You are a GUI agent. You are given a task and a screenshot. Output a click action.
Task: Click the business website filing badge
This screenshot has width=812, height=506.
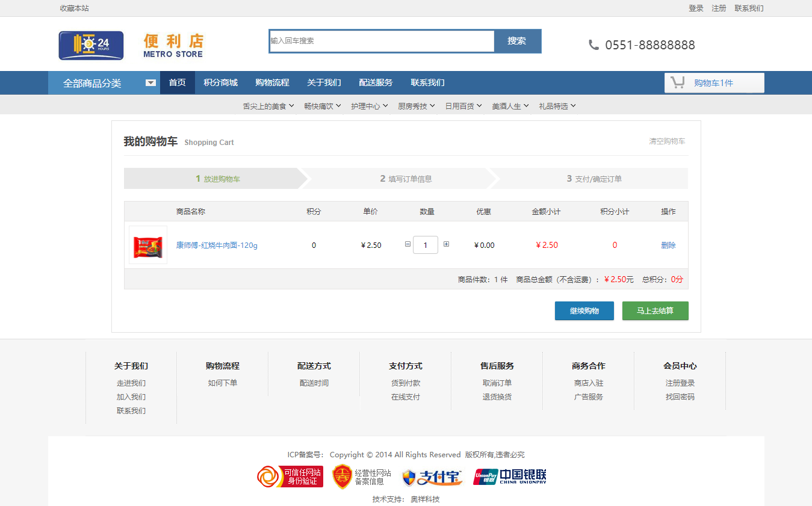(x=362, y=477)
